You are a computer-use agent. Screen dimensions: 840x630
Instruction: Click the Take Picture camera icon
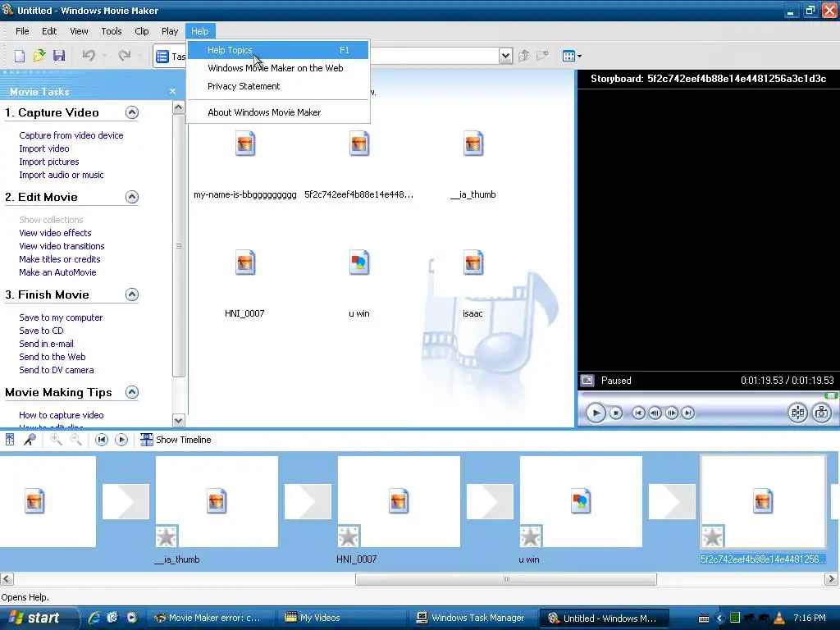822,413
